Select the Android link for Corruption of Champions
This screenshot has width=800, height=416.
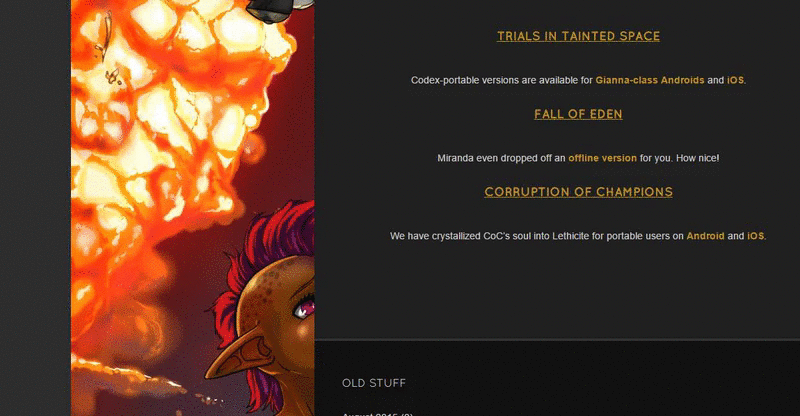705,236
